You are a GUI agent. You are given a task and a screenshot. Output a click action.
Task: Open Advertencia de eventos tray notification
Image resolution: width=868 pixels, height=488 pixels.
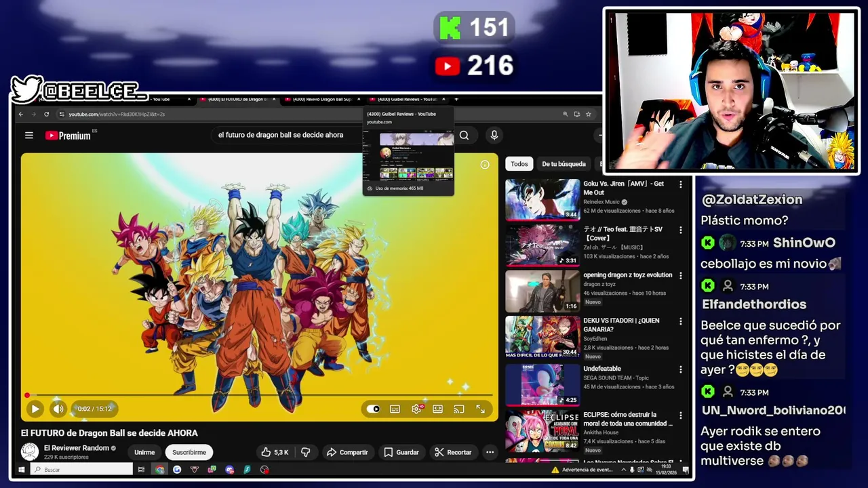point(581,470)
